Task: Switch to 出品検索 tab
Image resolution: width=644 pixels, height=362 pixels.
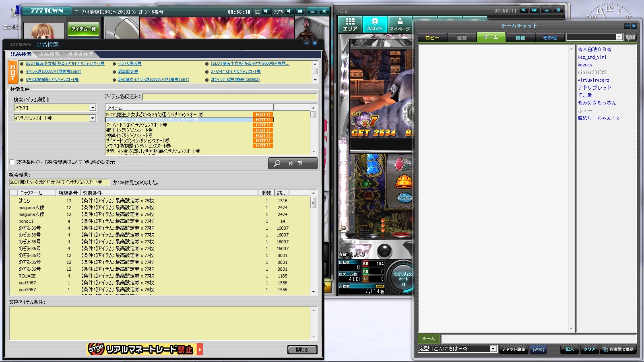Action: 21,54
